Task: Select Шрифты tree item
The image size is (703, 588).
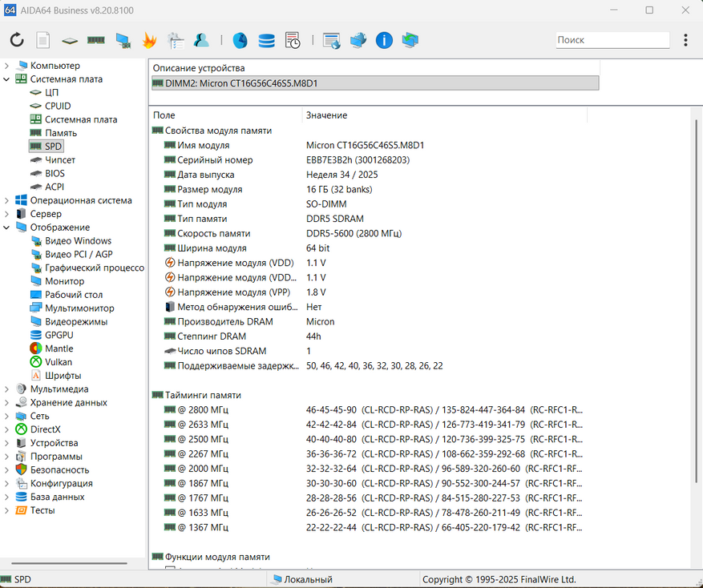Action: [63, 375]
